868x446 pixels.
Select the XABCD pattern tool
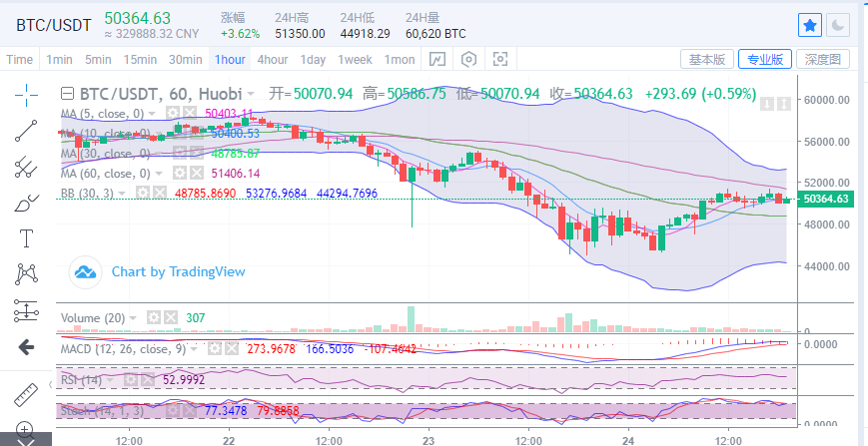26,274
